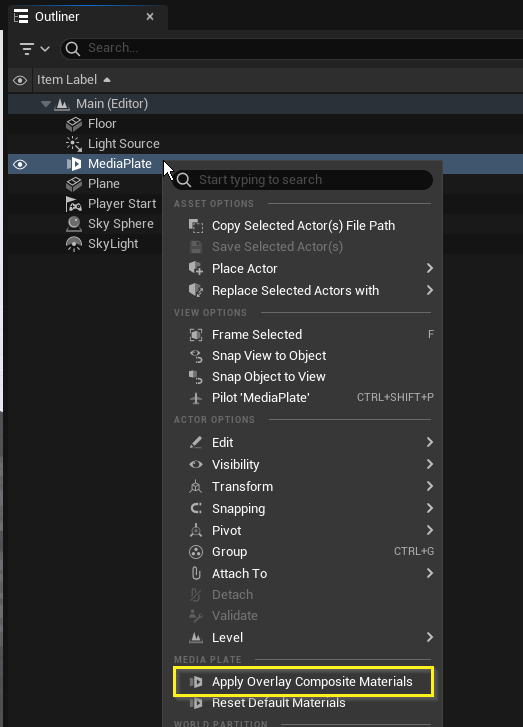
Task: Sort by the Item Label column header
Action: click(x=67, y=80)
